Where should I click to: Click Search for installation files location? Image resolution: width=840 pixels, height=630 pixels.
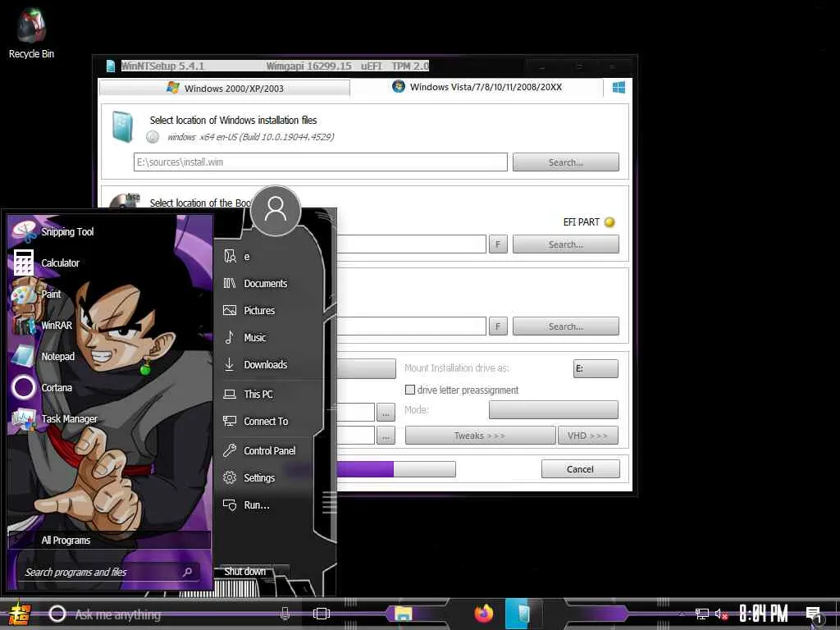[566, 162]
